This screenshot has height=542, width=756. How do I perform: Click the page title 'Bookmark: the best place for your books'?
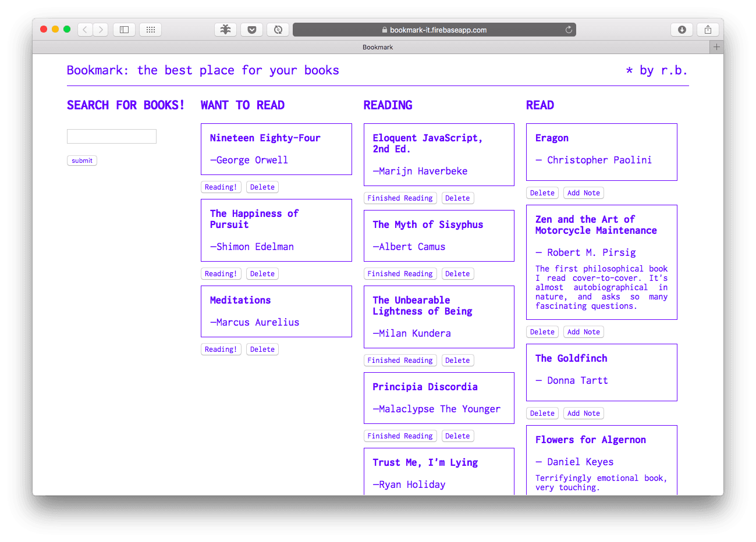(x=203, y=70)
